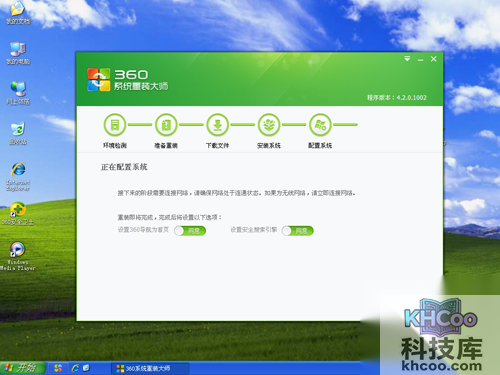Minimize the 360 reinstall window
The image size is (500, 375).
(x=420, y=60)
